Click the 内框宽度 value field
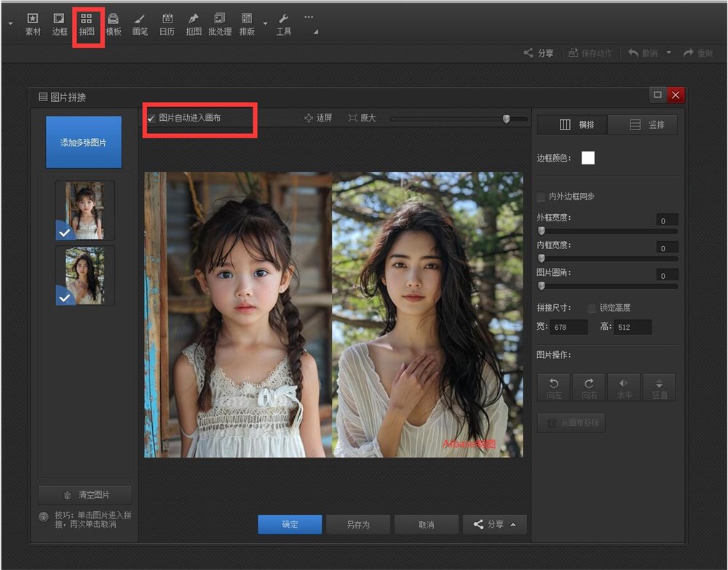 tap(667, 248)
